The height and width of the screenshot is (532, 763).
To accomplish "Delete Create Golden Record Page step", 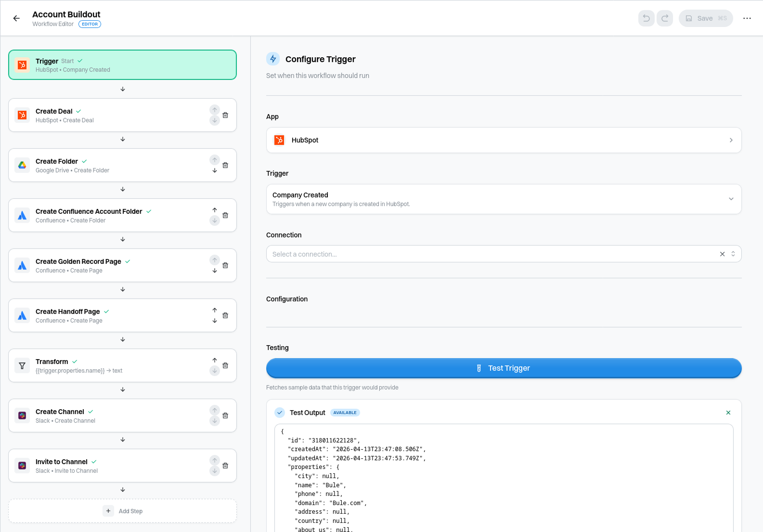I will click(x=225, y=265).
